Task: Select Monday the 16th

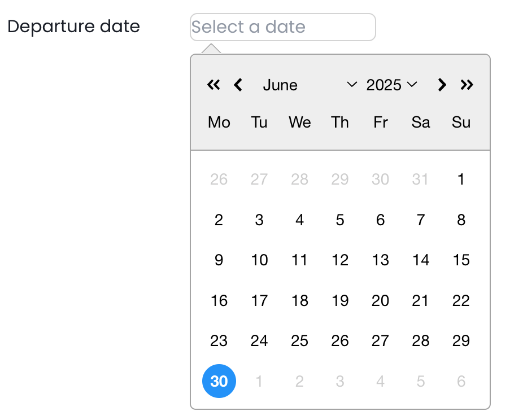Action: pos(219,301)
